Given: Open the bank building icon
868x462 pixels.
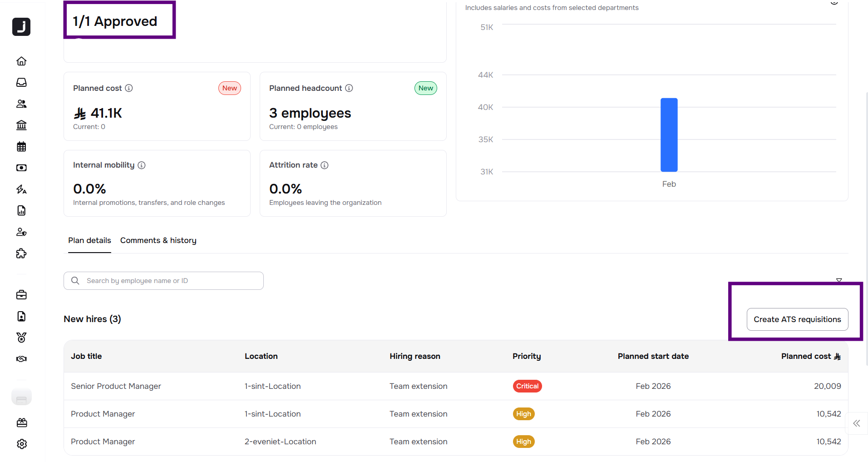Looking at the screenshot, I should [x=21, y=125].
